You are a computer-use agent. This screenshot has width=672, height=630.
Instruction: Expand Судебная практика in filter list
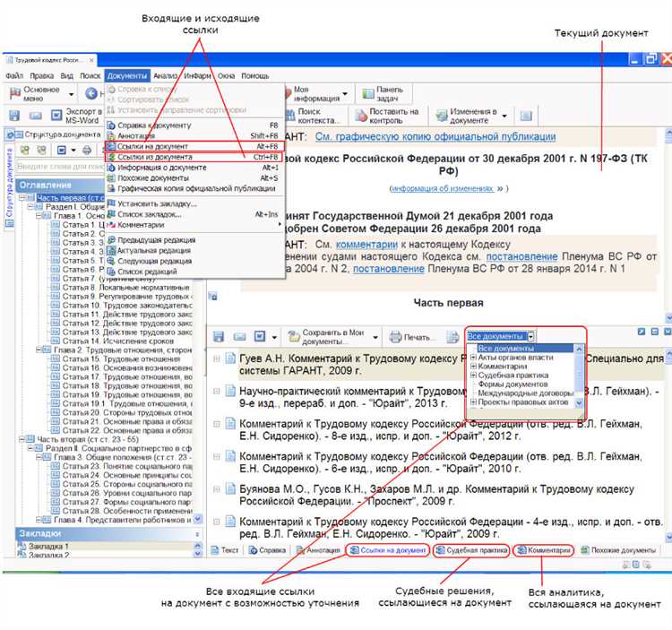click(x=474, y=375)
